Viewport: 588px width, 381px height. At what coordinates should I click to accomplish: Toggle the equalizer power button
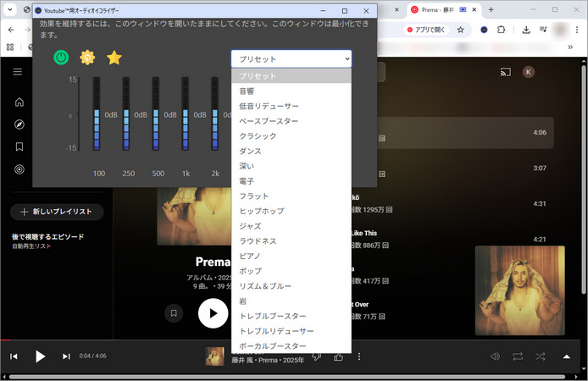(61, 58)
